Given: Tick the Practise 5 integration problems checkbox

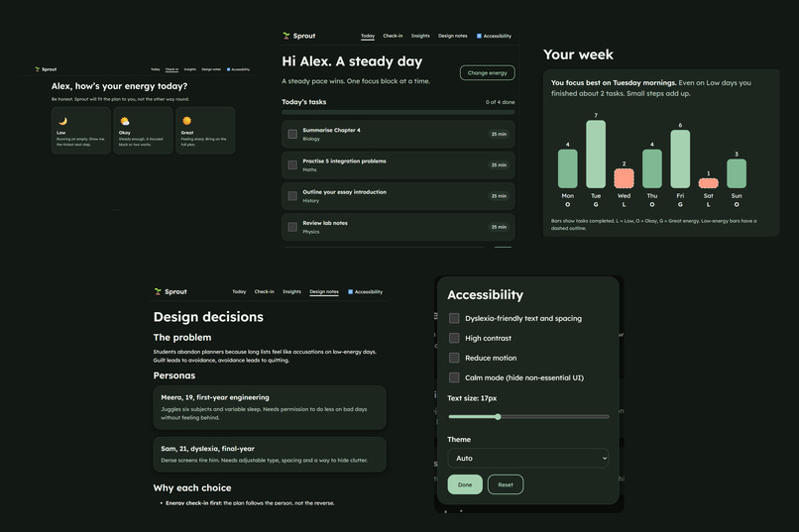Looking at the screenshot, I should [292, 164].
